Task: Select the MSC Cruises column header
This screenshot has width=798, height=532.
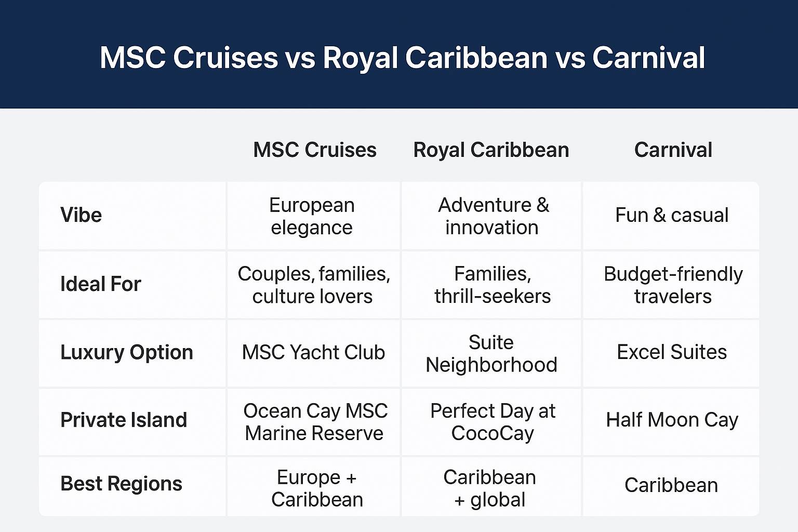Action: pyautogui.click(x=315, y=150)
